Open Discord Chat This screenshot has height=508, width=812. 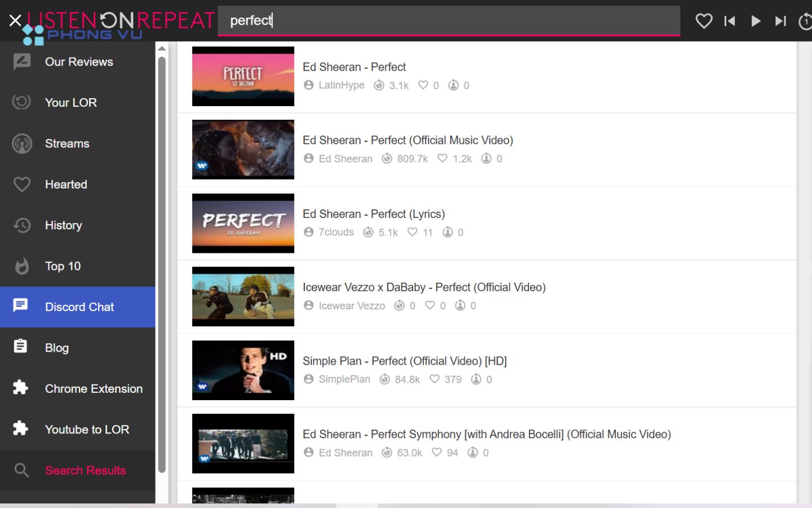79,307
